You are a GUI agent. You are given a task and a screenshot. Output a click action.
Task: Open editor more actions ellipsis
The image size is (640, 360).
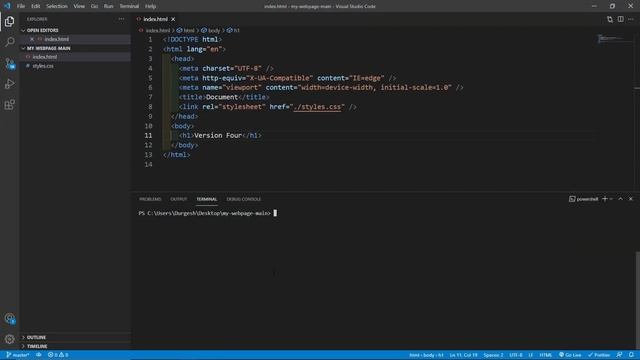pos(631,19)
